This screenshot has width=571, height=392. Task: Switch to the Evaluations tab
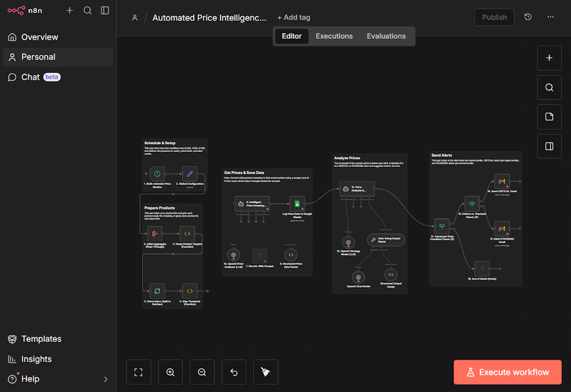(x=386, y=36)
